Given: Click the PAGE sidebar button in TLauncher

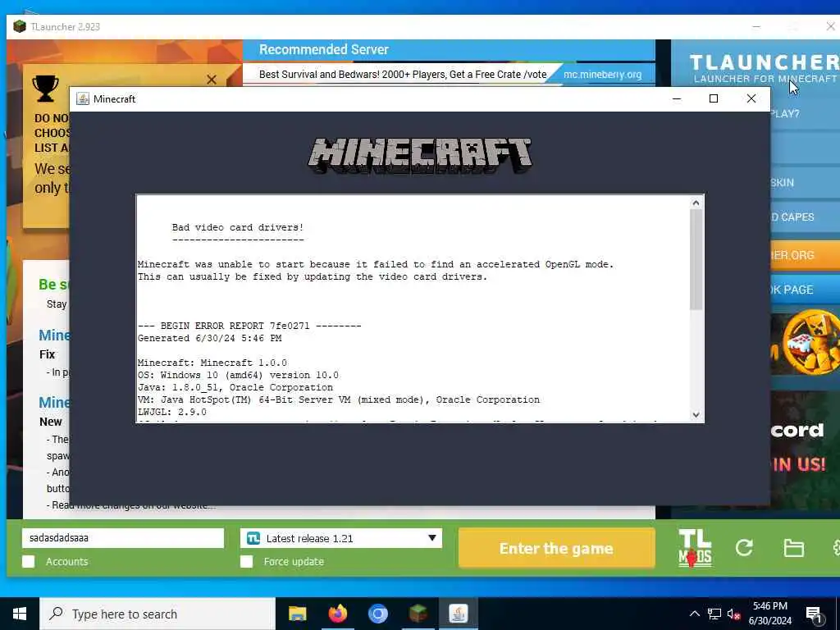Looking at the screenshot, I should point(806,290).
